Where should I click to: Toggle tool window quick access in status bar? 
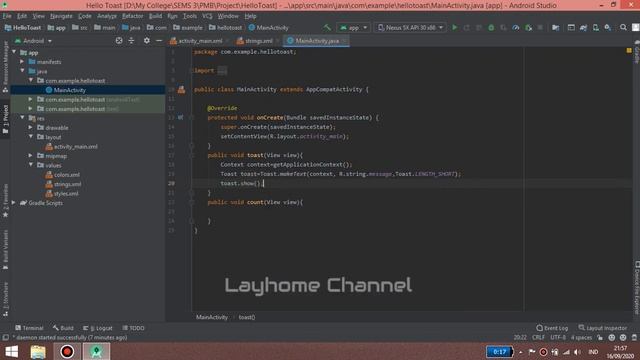pyautogui.click(x=5, y=338)
